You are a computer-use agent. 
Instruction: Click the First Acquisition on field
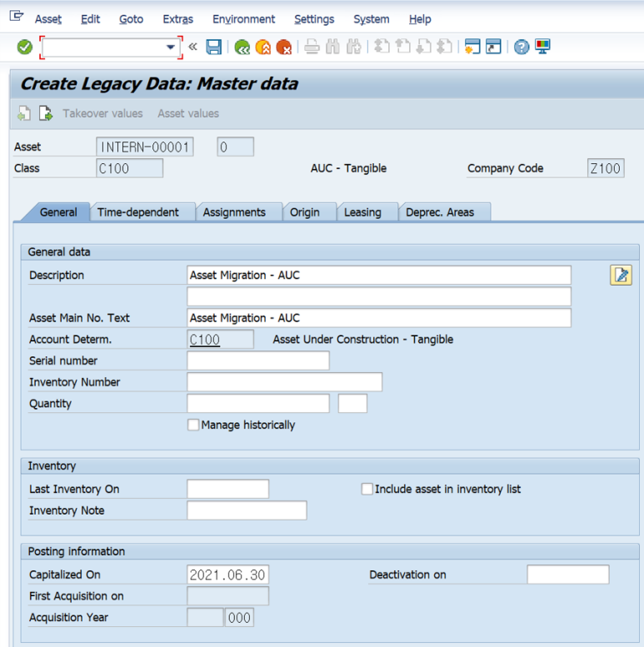228,596
